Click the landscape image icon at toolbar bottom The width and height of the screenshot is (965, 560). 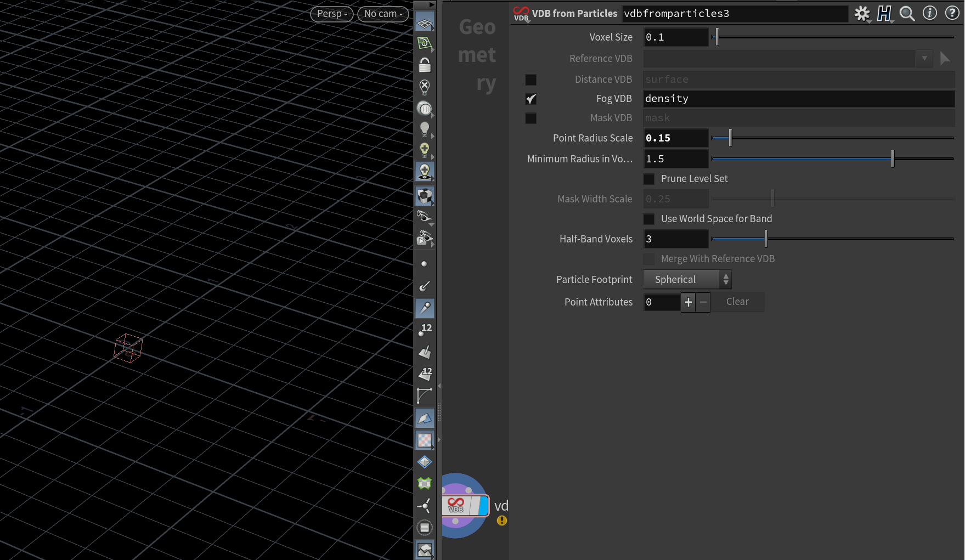[x=425, y=550]
